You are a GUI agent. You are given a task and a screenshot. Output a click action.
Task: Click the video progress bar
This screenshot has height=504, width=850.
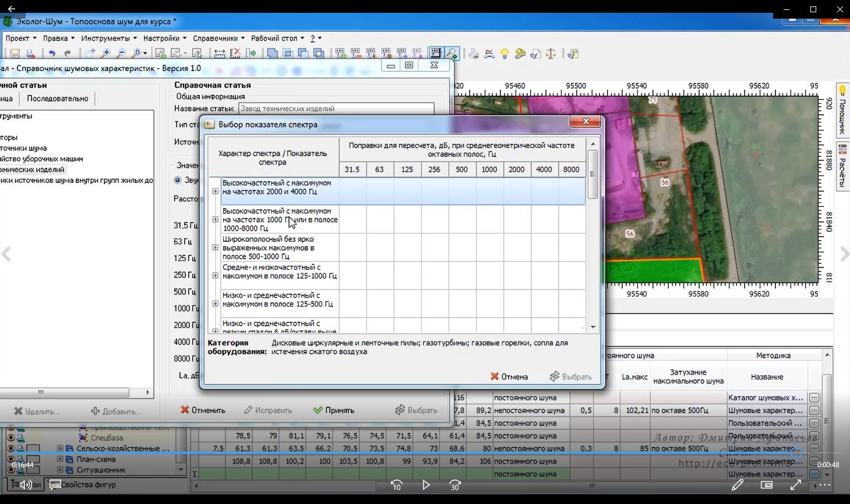(408, 453)
